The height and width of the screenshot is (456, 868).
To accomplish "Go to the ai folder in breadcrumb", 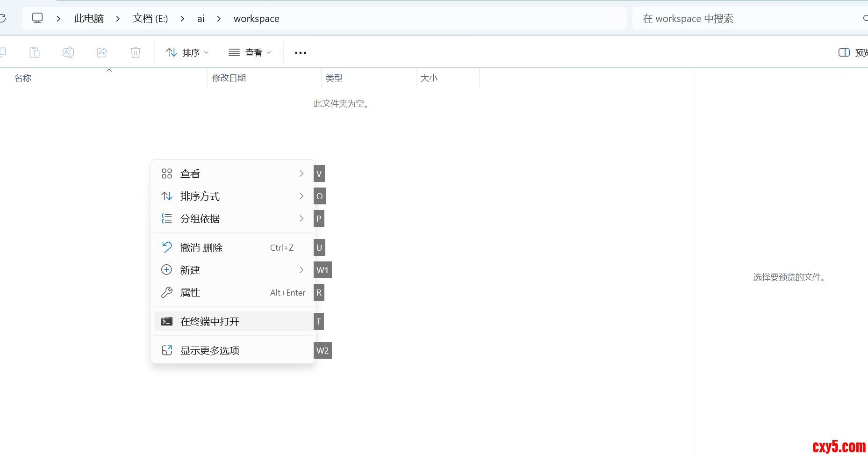I will pos(201,19).
